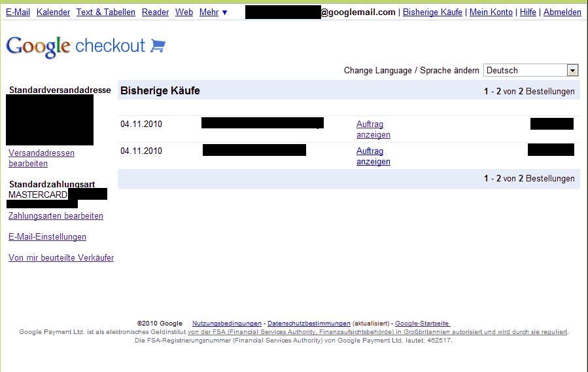Click the MASTERCARD payment text
The image size is (588, 372).
click(x=38, y=195)
